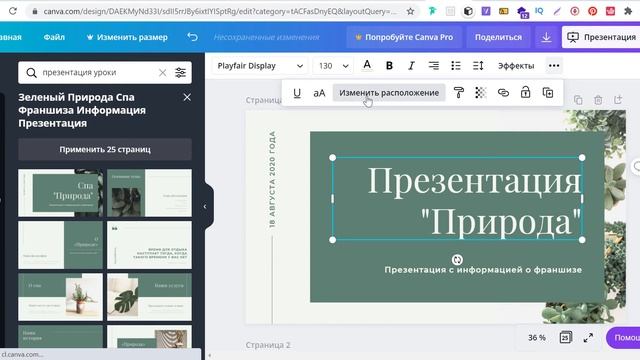
Task: Click the vertical date text 18 августа 2020
Action: coord(272,179)
